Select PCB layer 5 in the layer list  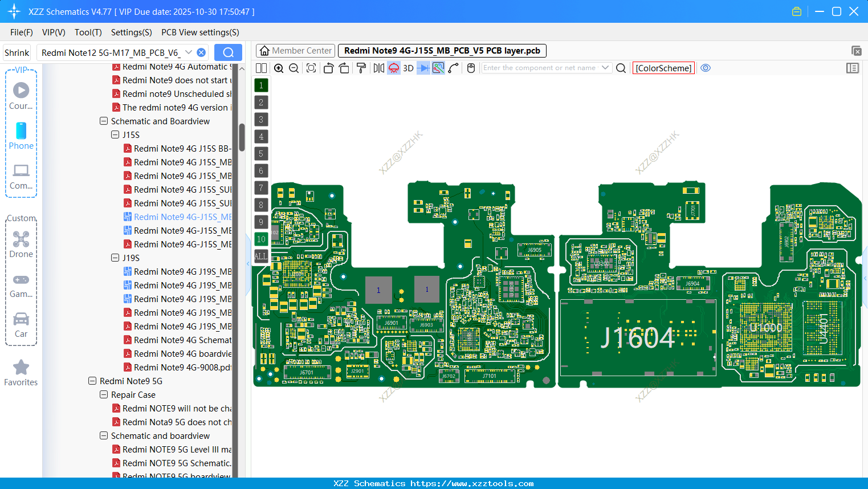260,153
